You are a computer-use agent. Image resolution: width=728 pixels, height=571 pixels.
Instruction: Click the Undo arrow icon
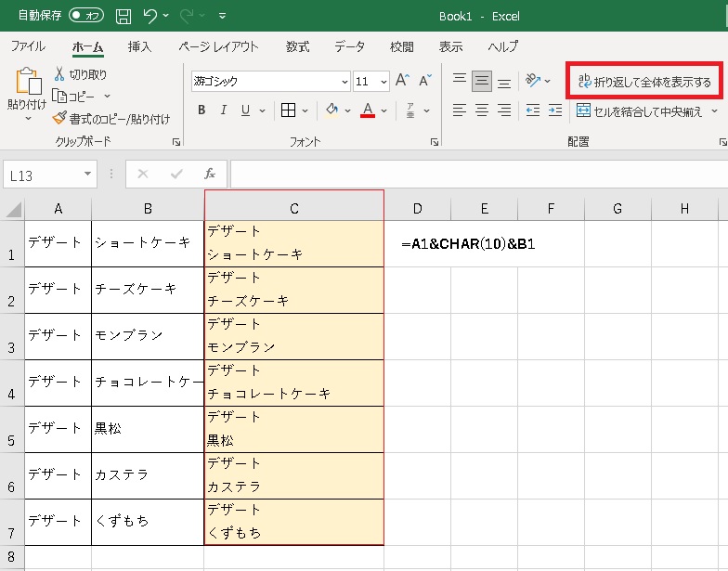pos(150,16)
